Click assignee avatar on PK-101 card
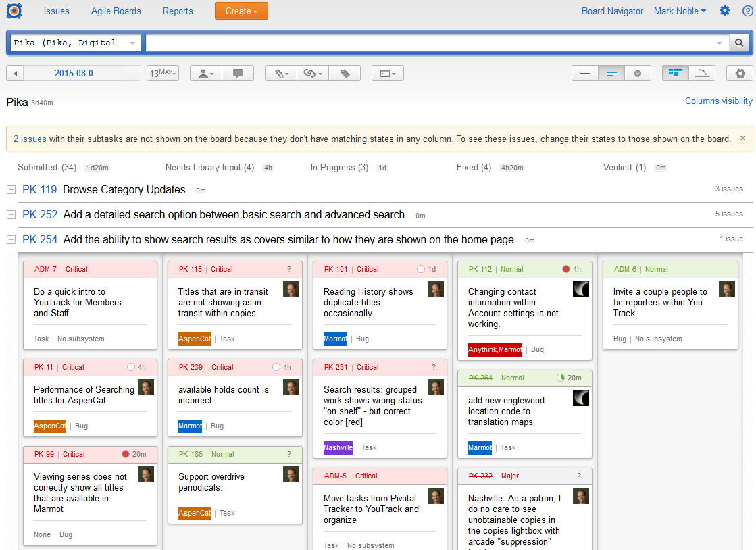756x550 pixels. pyautogui.click(x=436, y=289)
